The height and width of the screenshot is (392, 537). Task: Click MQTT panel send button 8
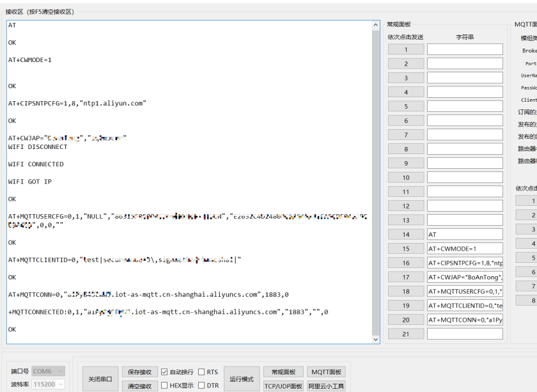coord(527,301)
